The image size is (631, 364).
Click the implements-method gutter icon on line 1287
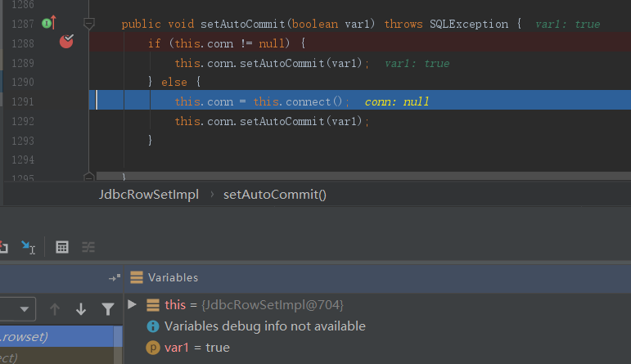point(48,21)
